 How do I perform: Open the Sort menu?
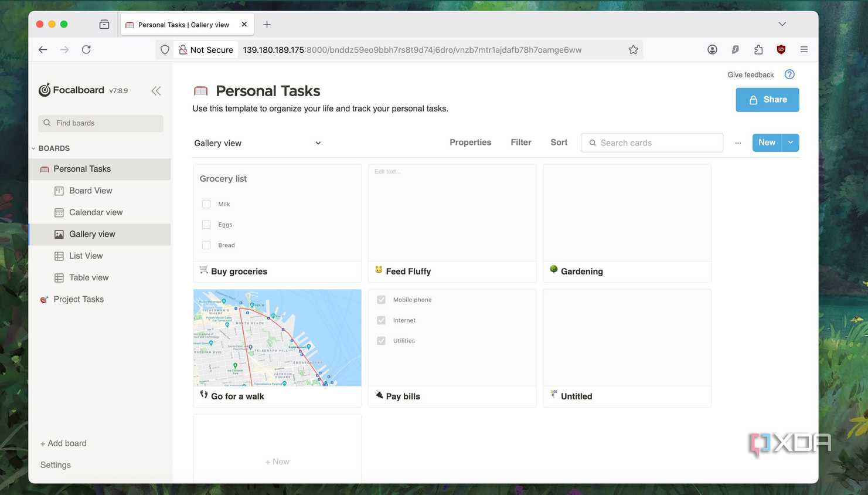click(559, 143)
